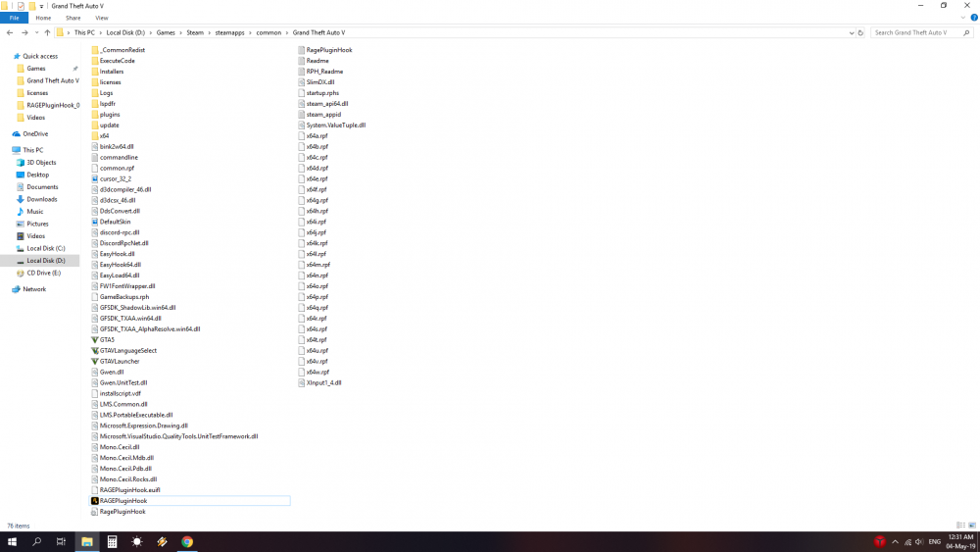The height and width of the screenshot is (552, 980).
Task: Select the update folder
Action: 105,125
